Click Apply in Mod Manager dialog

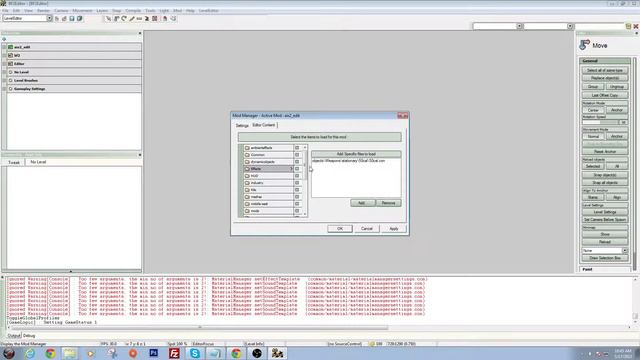pos(393,229)
